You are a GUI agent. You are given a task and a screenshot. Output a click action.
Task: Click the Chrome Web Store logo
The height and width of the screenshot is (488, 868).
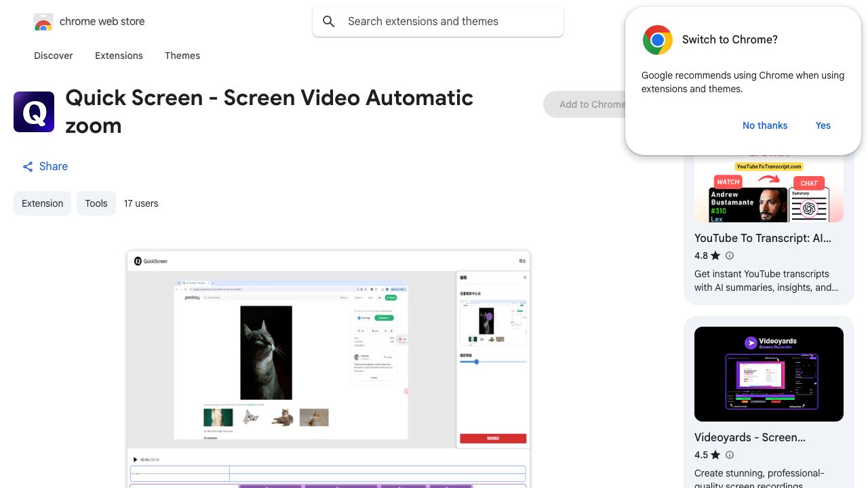click(x=43, y=22)
